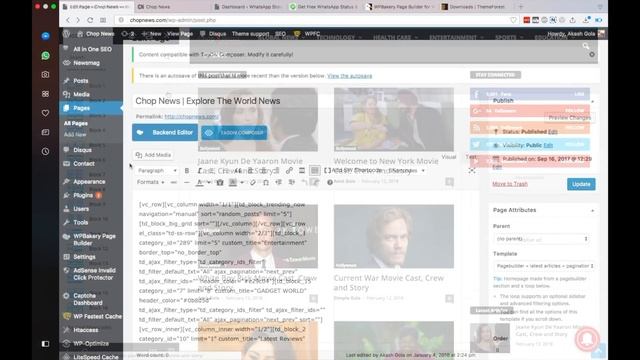This screenshot has width=640, height=360.
Task: Open history clock icon in sidebar
Action: 45,151
